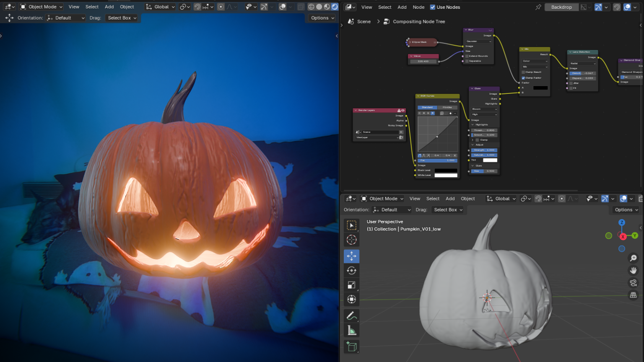Image resolution: width=644 pixels, height=362 pixels.
Task: Select the Move tool in the 3D viewport
Action: pos(352,256)
